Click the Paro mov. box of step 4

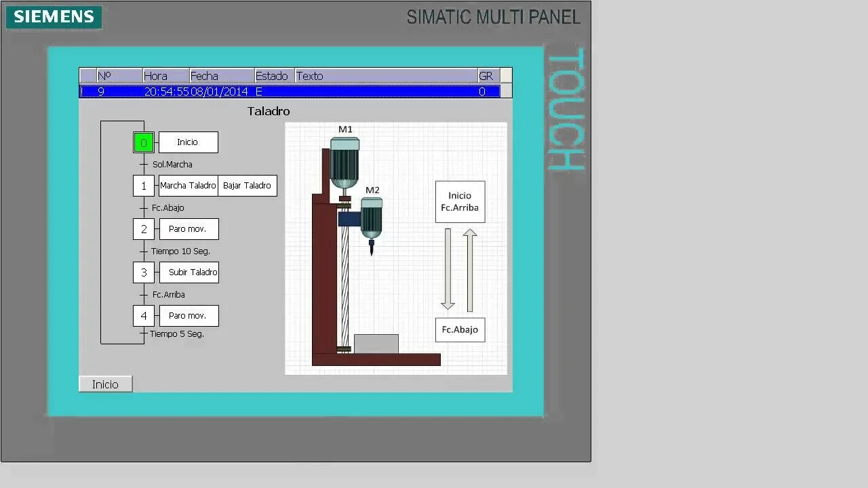tap(189, 316)
